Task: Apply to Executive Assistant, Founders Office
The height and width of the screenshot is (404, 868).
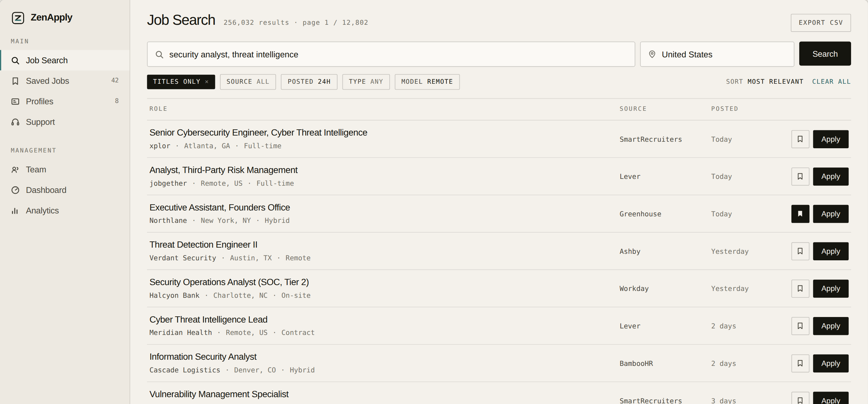Action: [x=831, y=214]
